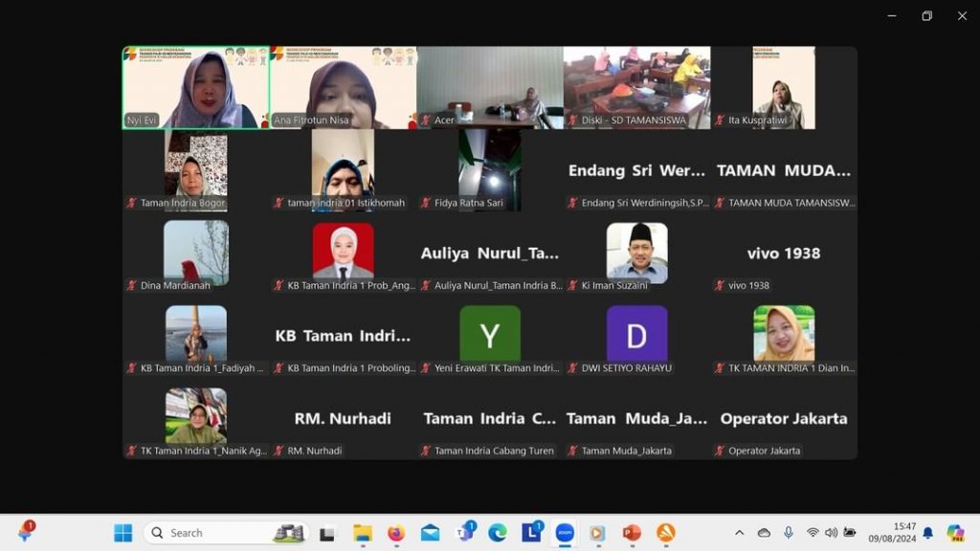Open Microsoft Teams taskbar icon
980x551 pixels.
tap(465, 533)
